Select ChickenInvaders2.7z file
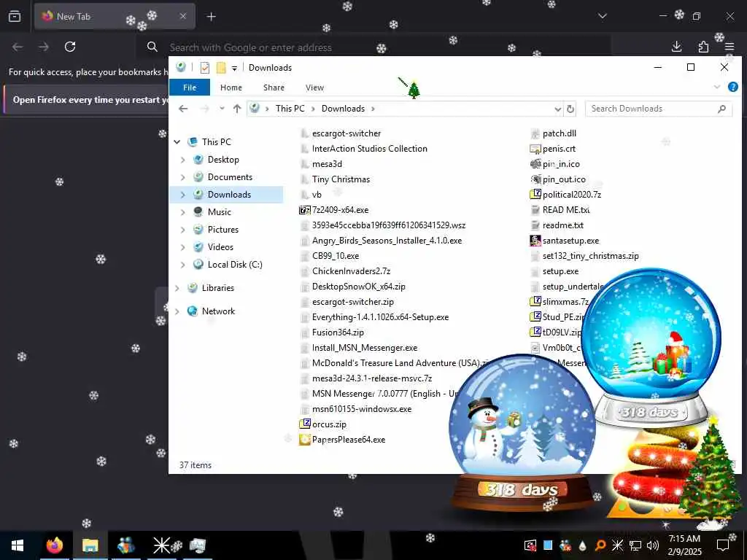Viewport: 747px width, 560px height. click(x=351, y=271)
